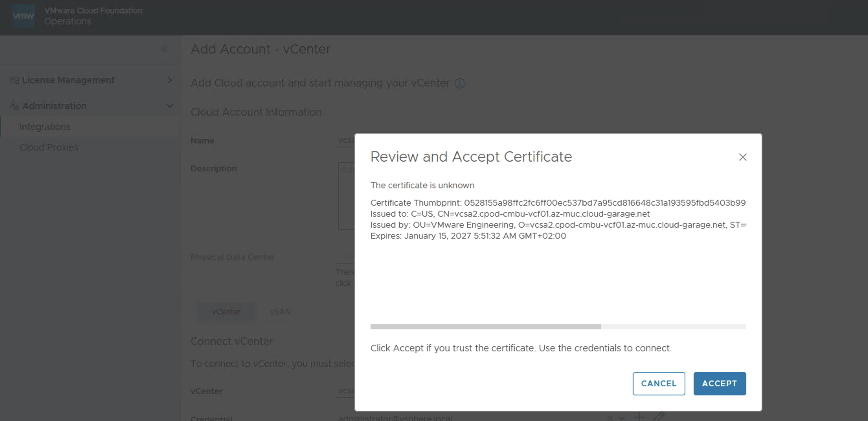
Task: Click the CANCEL button
Action: tap(658, 383)
